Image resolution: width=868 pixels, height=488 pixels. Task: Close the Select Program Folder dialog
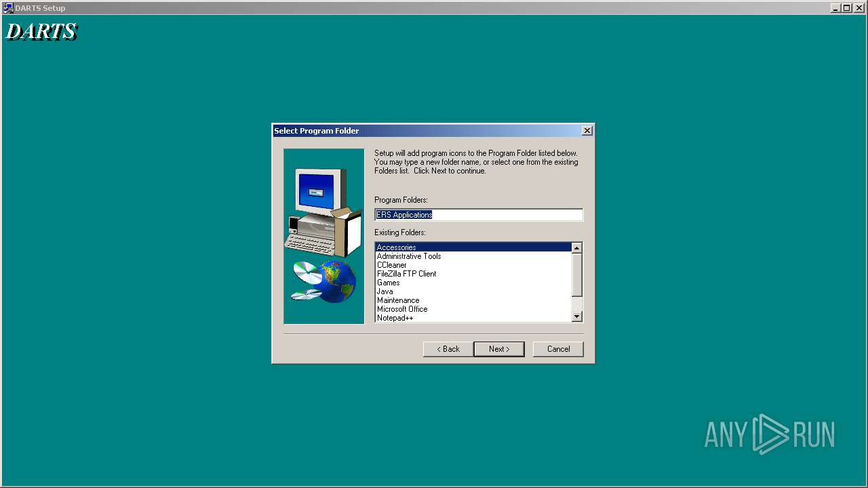pos(587,131)
